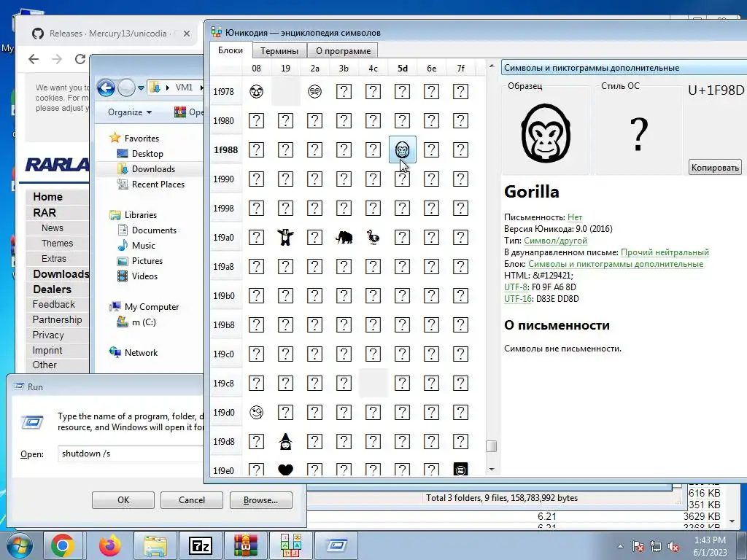Click the character table scroll down arrow
This screenshot has width=747, height=560.
pos(492,470)
